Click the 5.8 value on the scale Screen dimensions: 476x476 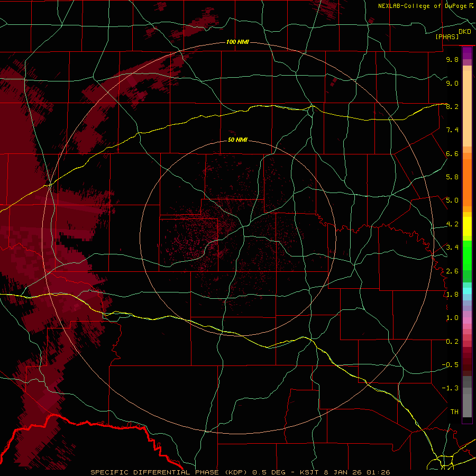pos(452,177)
